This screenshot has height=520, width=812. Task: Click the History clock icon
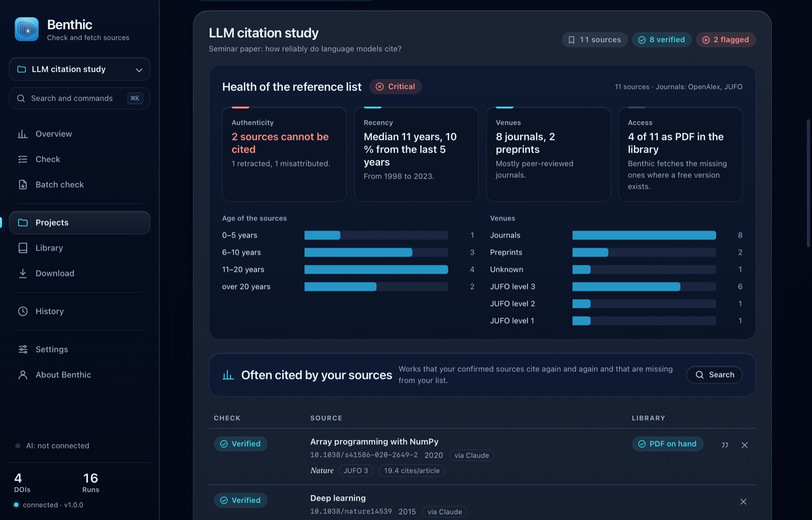(23, 311)
